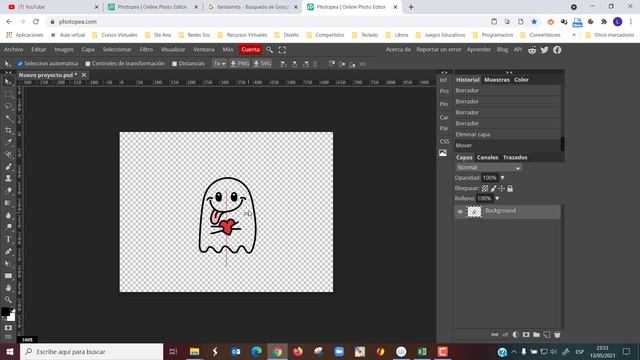Switch to the Canales tab
This screenshot has width=640, height=360.
pyautogui.click(x=487, y=158)
